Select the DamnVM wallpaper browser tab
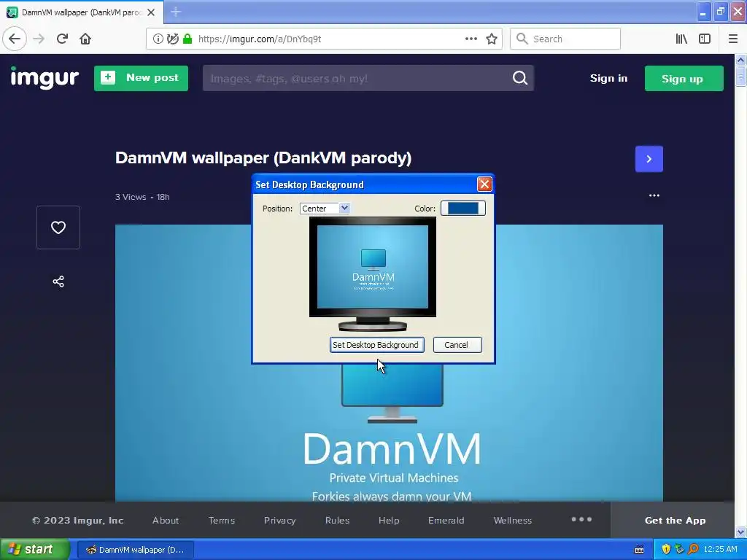 tap(82, 12)
